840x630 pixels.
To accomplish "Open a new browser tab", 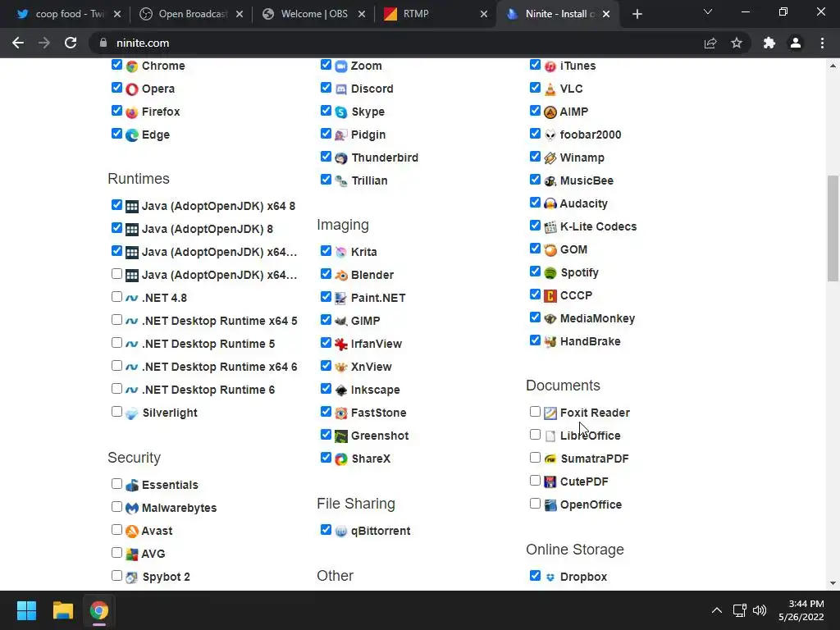I will 637,14.
